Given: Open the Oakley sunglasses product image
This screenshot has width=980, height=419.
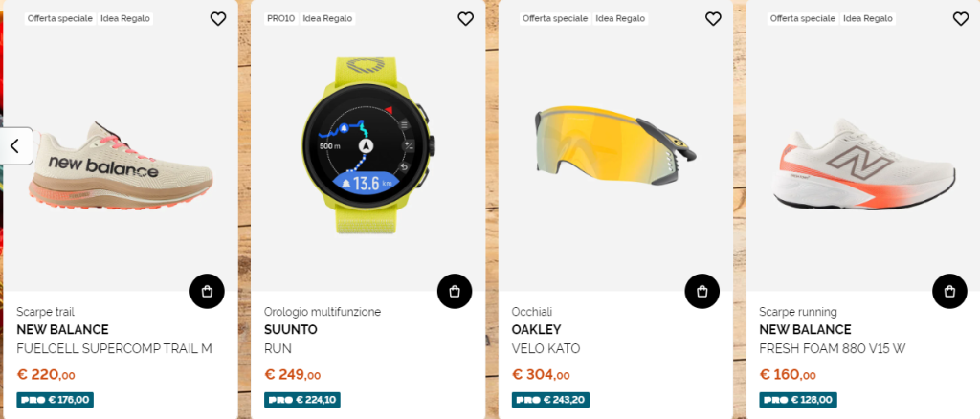Looking at the screenshot, I should [x=615, y=144].
